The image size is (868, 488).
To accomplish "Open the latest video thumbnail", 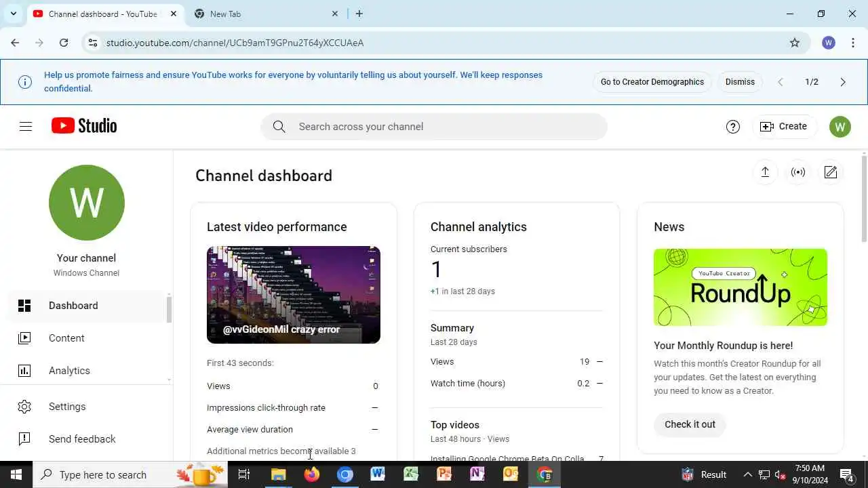I will (294, 295).
